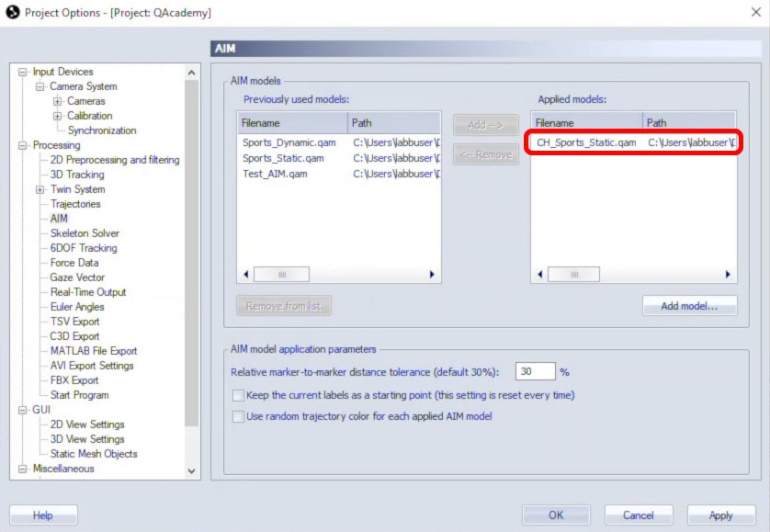Collapse the Input Devices tree node
Viewport: 770px width, 532px height.
pos(24,72)
